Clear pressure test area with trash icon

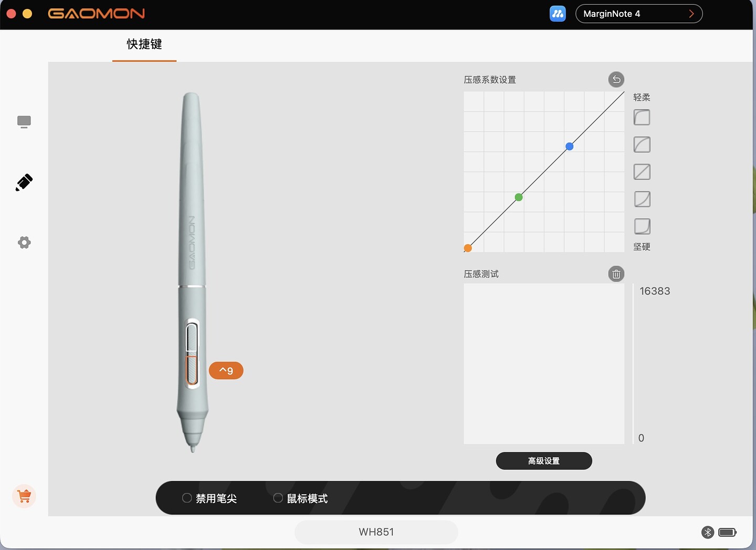click(x=616, y=274)
